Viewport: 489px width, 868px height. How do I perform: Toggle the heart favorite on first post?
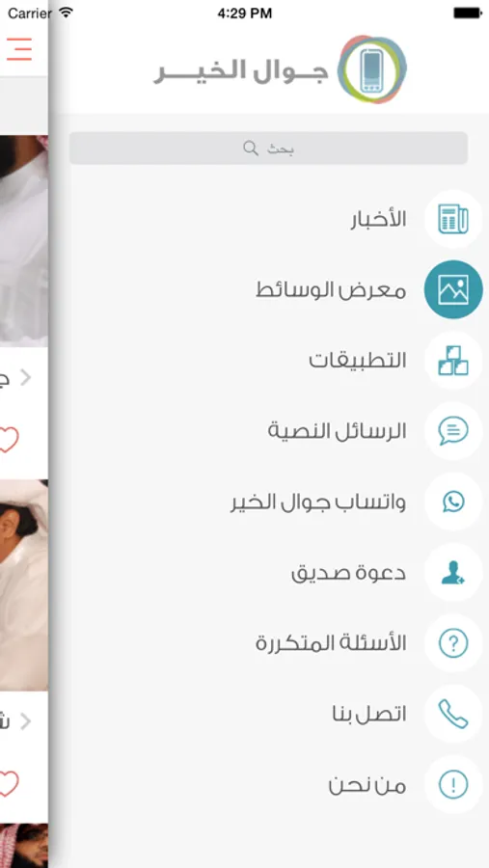tap(9, 440)
